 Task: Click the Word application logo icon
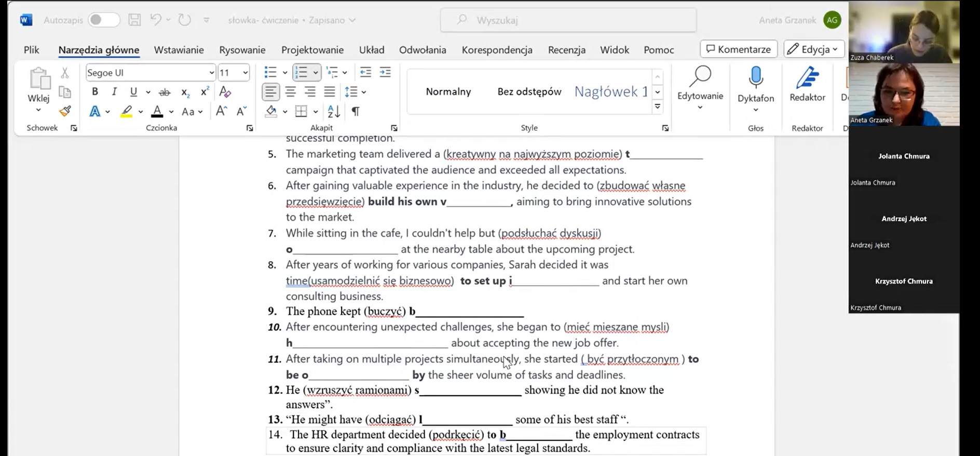[26, 20]
